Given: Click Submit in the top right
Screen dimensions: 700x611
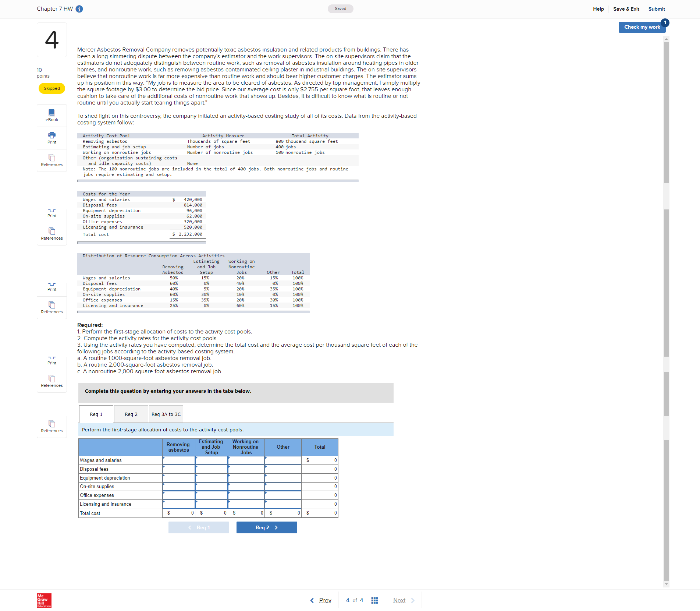Looking at the screenshot, I should [x=657, y=9].
